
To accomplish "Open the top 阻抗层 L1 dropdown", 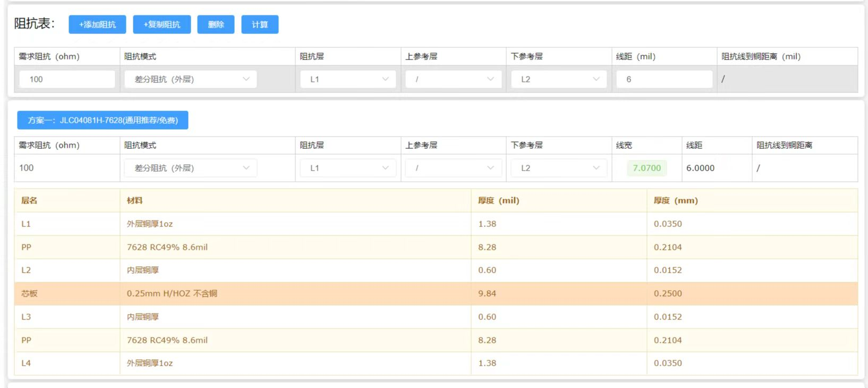I will [348, 79].
